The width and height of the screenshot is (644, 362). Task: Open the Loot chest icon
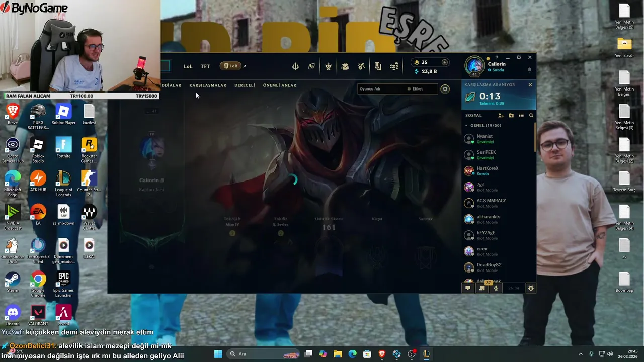click(x=345, y=66)
